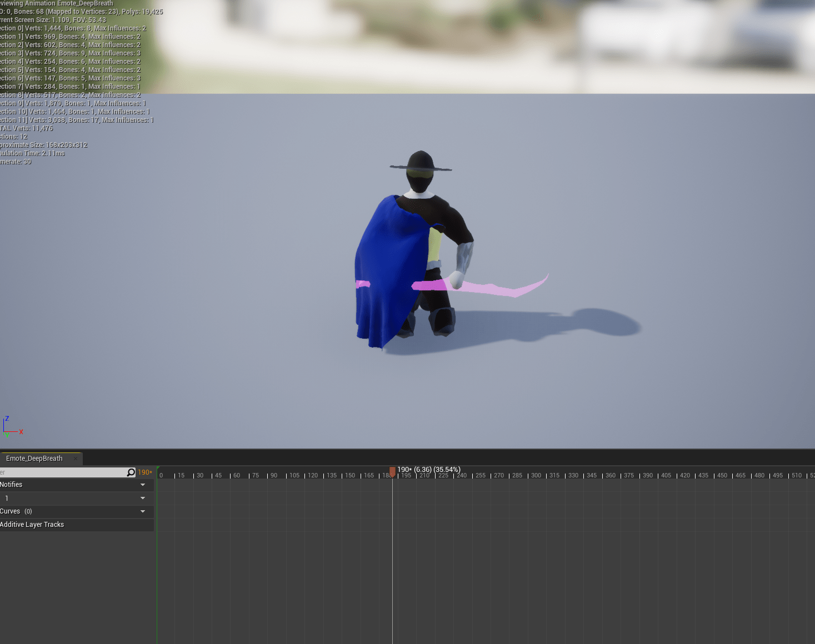Image resolution: width=815 pixels, height=644 pixels.
Task: Grab the red playhead scrubber handle
Action: [392, 472]
